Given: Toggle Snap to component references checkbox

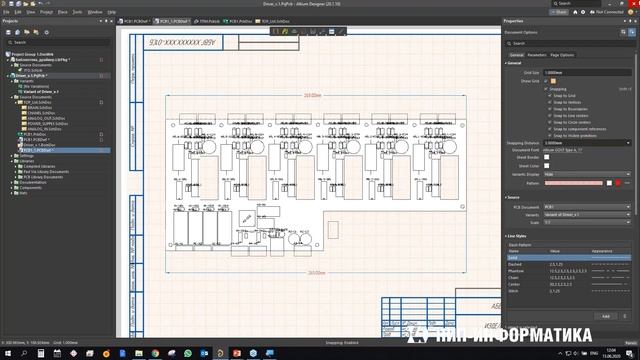Looking at the screenshot, I should [550, 129].
